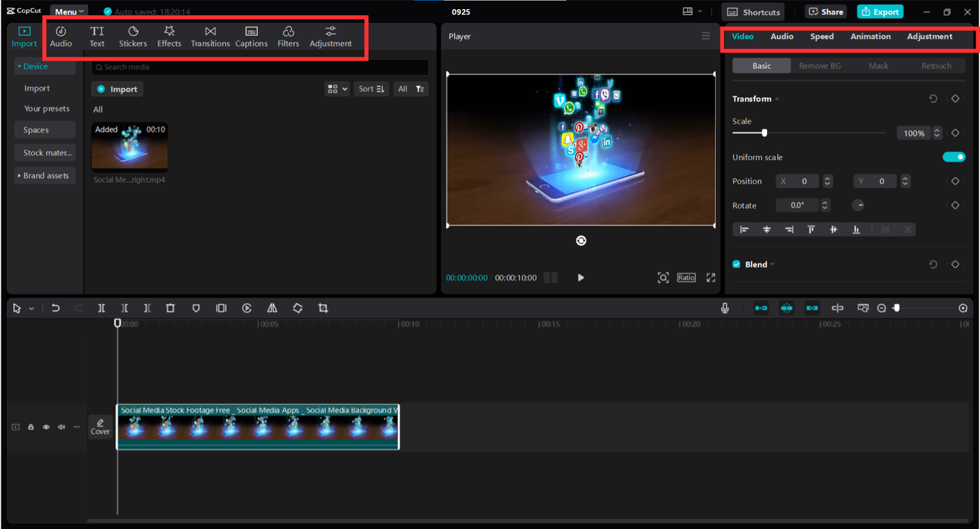Viewport: 980px width, 529px height.
Task: Open the layout dropdown beside Shortcuts
Action: tap(691, 11)
